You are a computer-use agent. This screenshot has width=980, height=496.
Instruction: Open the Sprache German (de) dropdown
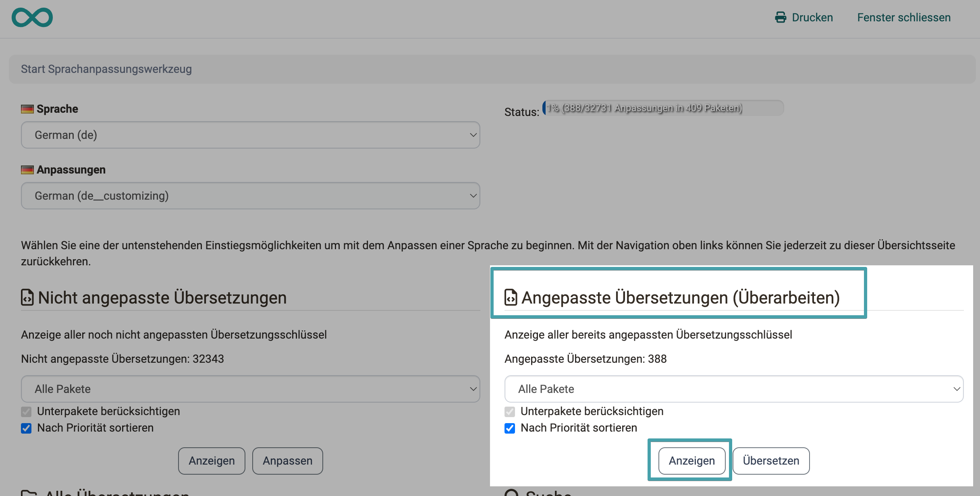250,135
